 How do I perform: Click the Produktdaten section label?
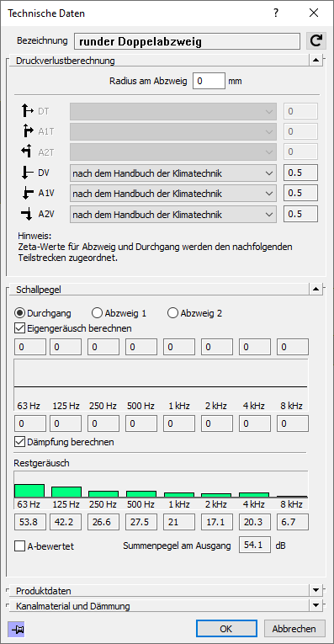pos(44,591)
